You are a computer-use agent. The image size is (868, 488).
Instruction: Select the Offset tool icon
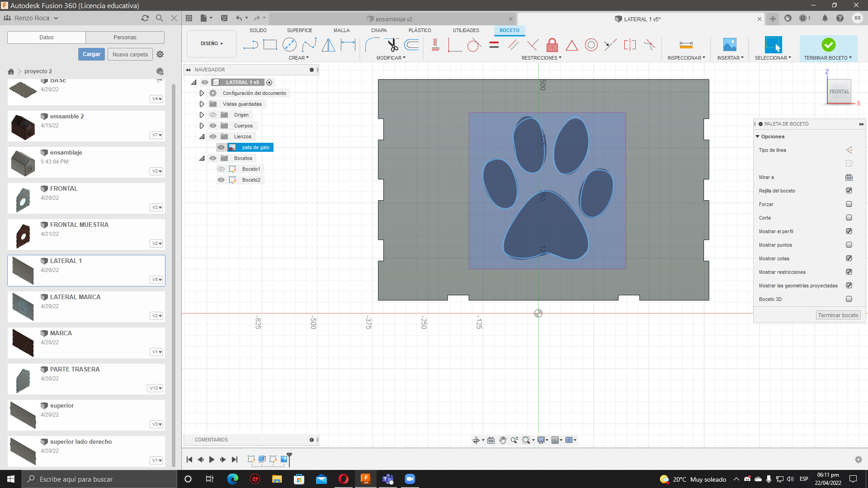click(411, 45)
